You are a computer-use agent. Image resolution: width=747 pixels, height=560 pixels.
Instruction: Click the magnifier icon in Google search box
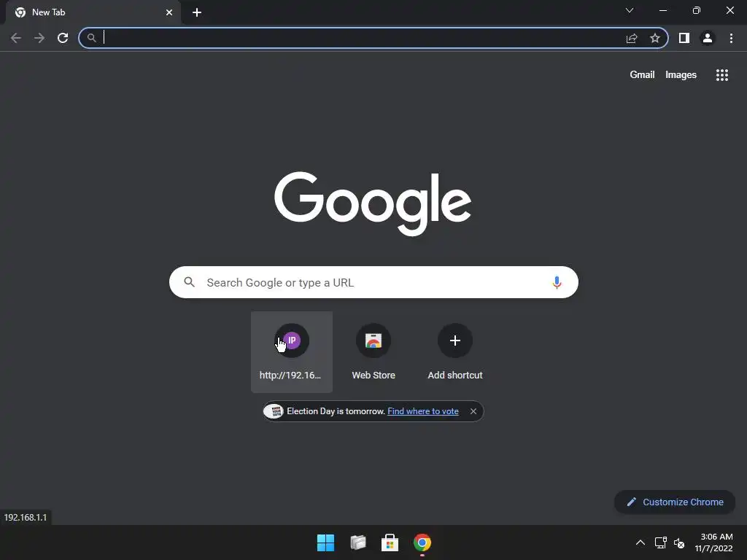tap(190, 282)
